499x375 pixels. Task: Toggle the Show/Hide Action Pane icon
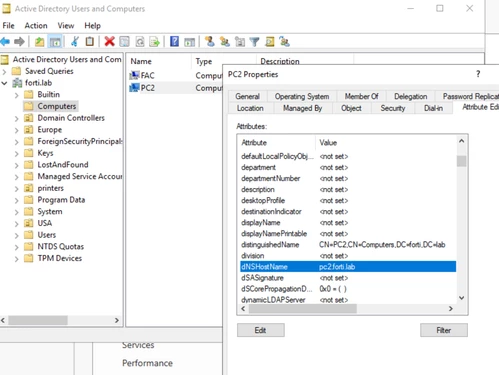point(189,42)
